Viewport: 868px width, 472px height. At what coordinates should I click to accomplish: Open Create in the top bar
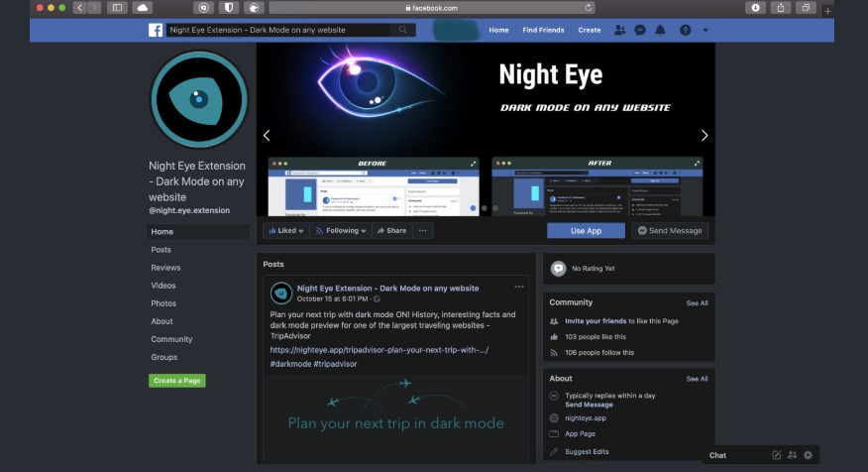(x=589, y=30)
